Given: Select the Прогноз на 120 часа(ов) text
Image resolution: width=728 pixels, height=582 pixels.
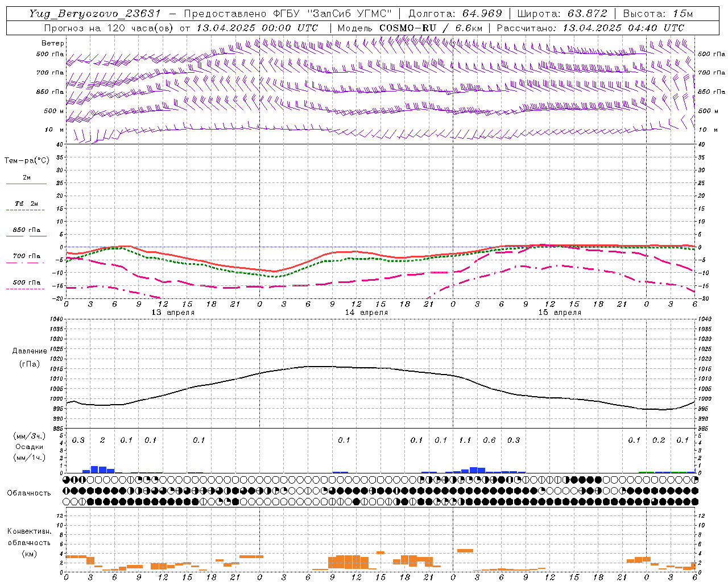Looking at the screenshot, I should (x=109, y=28).
